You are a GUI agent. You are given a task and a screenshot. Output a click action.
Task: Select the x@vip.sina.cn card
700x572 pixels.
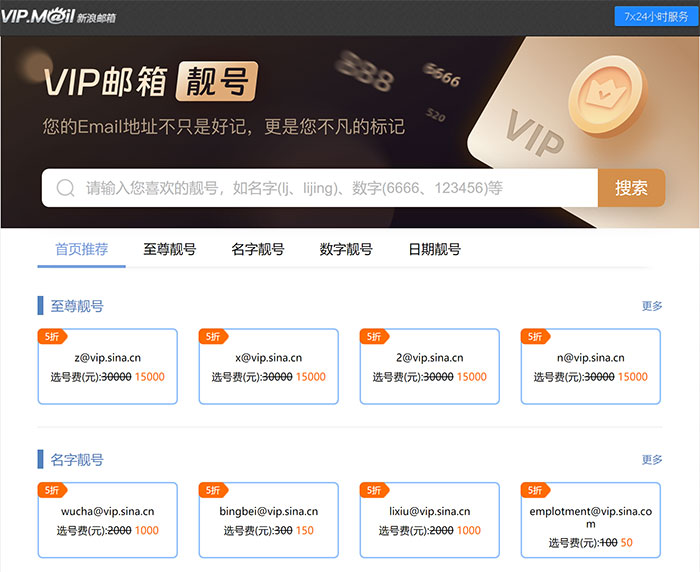[269, 367]
